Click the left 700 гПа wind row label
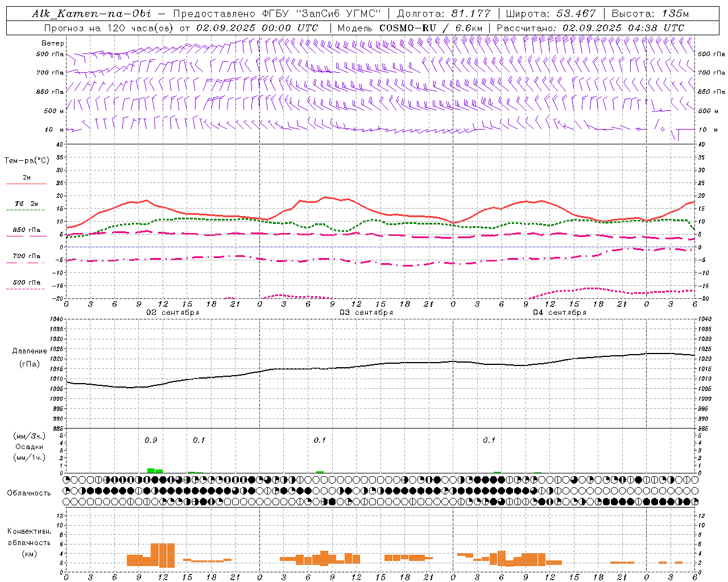Screen dimensions: 728x582 pos(50,73)
